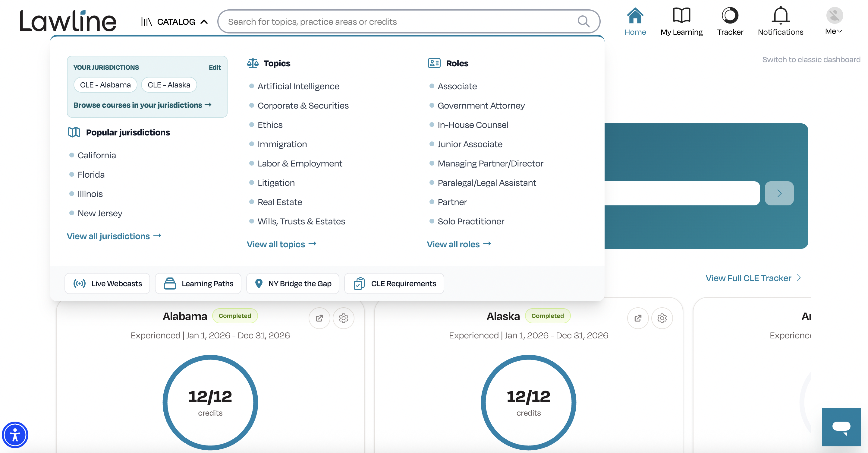This screenshot has width=868, height=453.
Task: Collapse the CATALOG menu
Action: pos(175,22)
